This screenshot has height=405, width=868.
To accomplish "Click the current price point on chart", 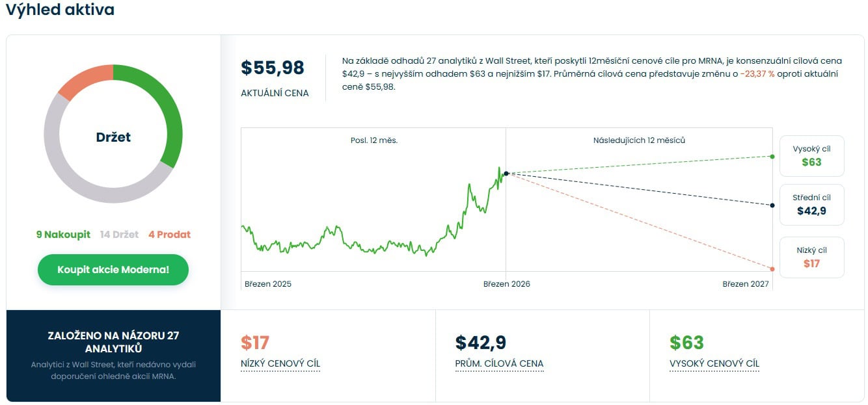I will click(506, 173).
